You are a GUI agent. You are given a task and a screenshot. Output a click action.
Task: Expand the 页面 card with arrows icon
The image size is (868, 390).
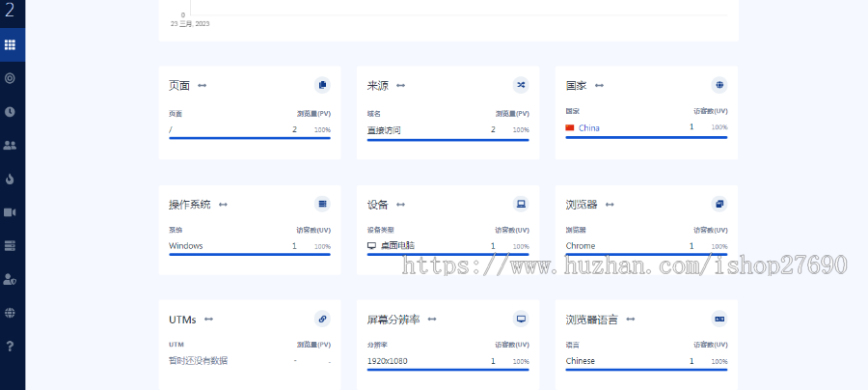coord(203,85)
